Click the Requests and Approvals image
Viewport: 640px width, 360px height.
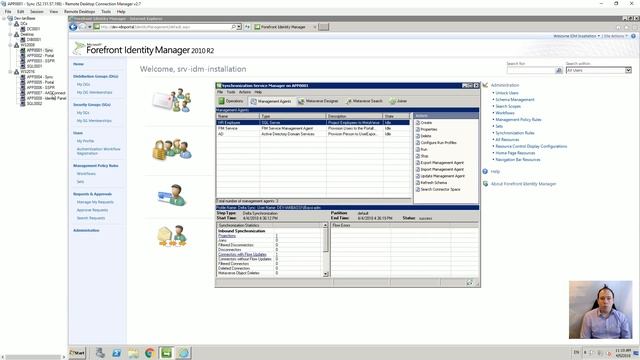point(172,236)
